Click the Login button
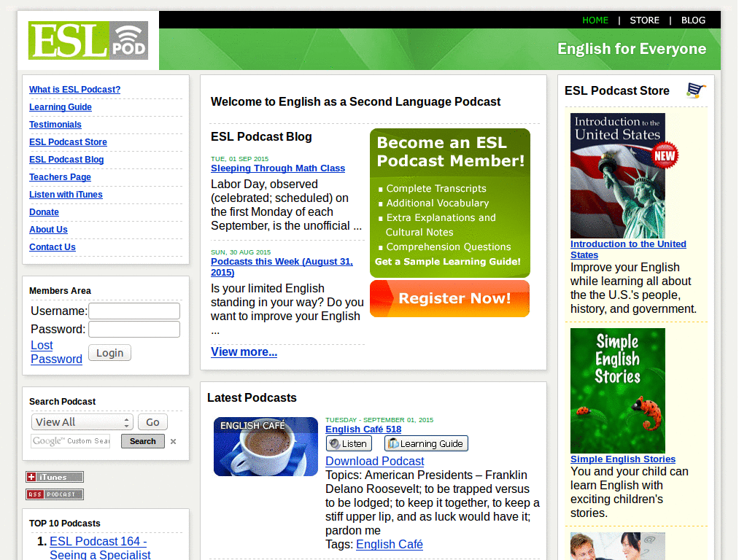 110,353
